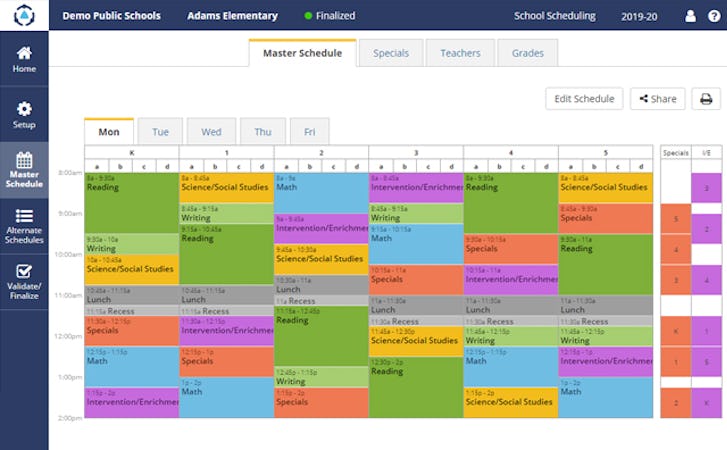The width and height of the screenshot is (727, 450).
Task: Select the Master Schedule calendar sidebar icon
Action: click(x=24, y=169)
